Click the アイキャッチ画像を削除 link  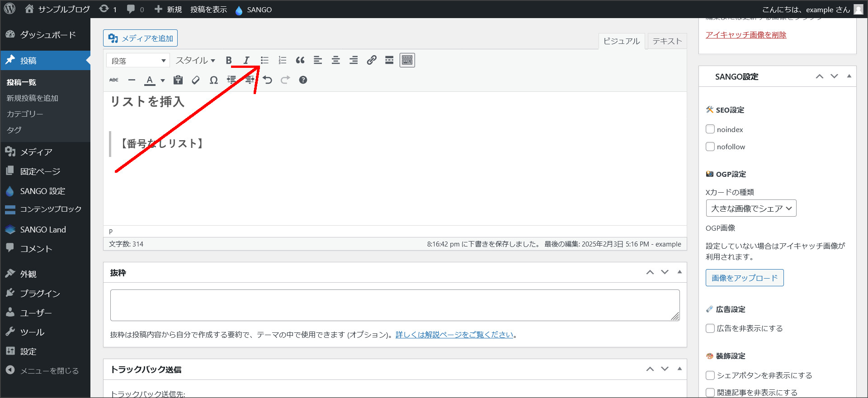point(746,35)
